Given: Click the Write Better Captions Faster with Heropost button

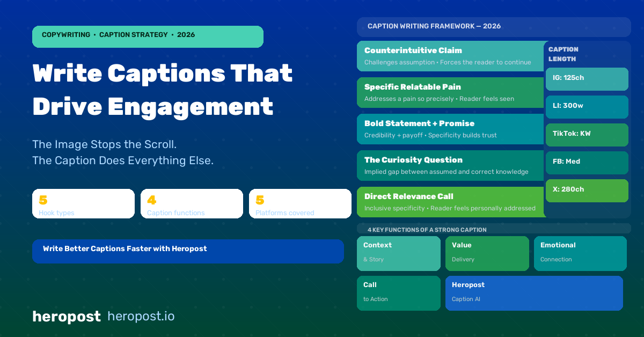Looking at the screenshot, I should (x=188, y=251).
